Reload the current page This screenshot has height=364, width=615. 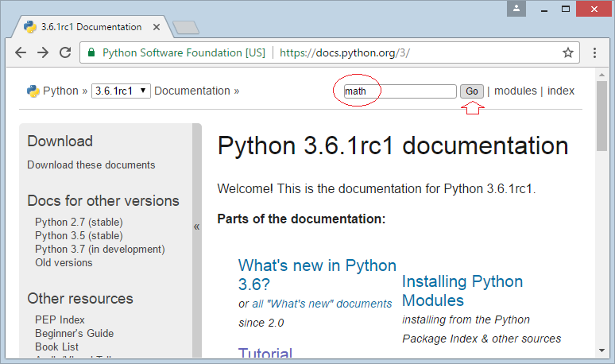point(65,52)
